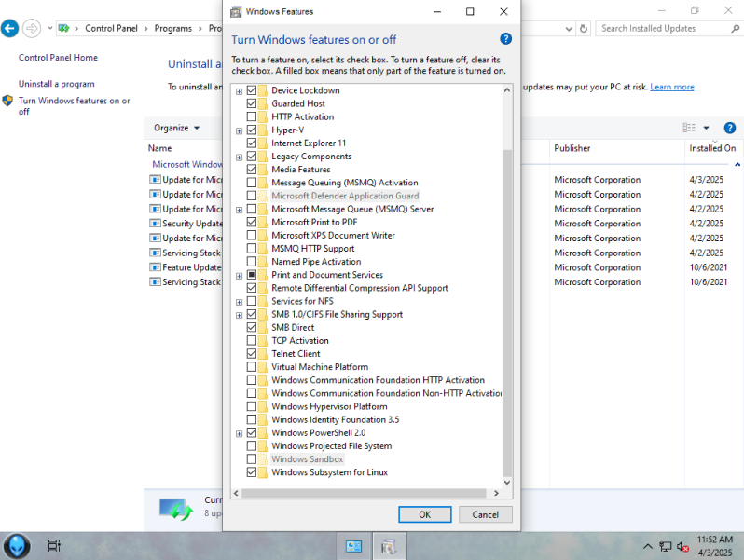Click the horizontal scrollbar in features list
744x560 pixels.
point(364,493)
